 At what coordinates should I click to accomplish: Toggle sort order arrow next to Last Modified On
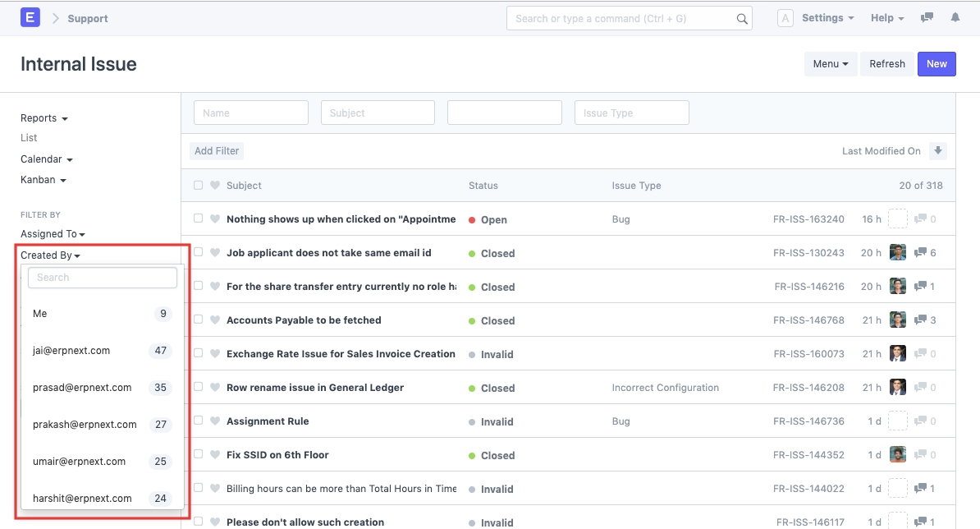[x=938, y=151]
